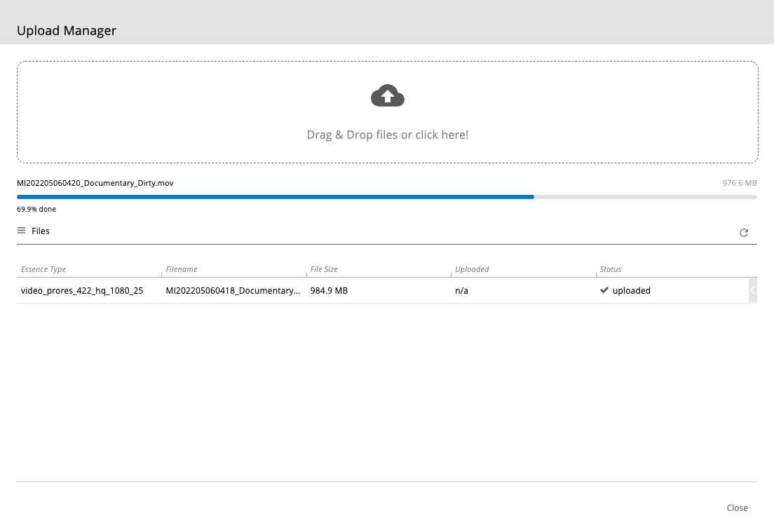Click the Files panel header
This screenshot has width=774, height=532.
pyautogui.click(x=41, y=231)
